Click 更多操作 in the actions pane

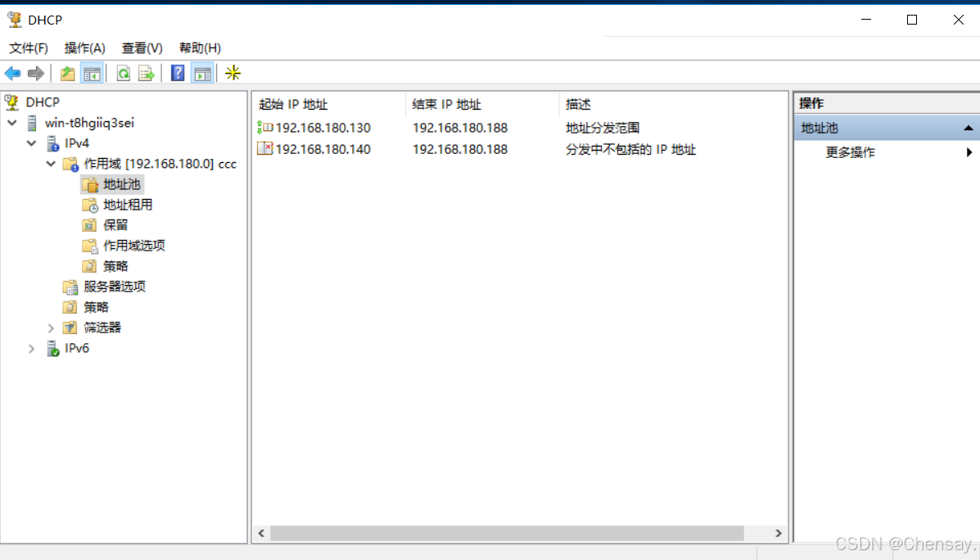pos(850,152)
